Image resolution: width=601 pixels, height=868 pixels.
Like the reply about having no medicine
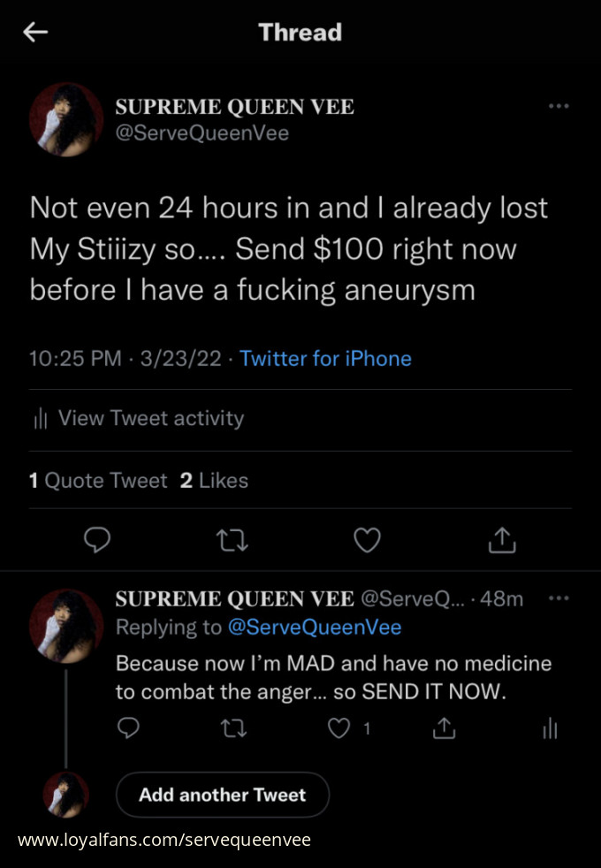pyautogui.click(x=339, y=728)
